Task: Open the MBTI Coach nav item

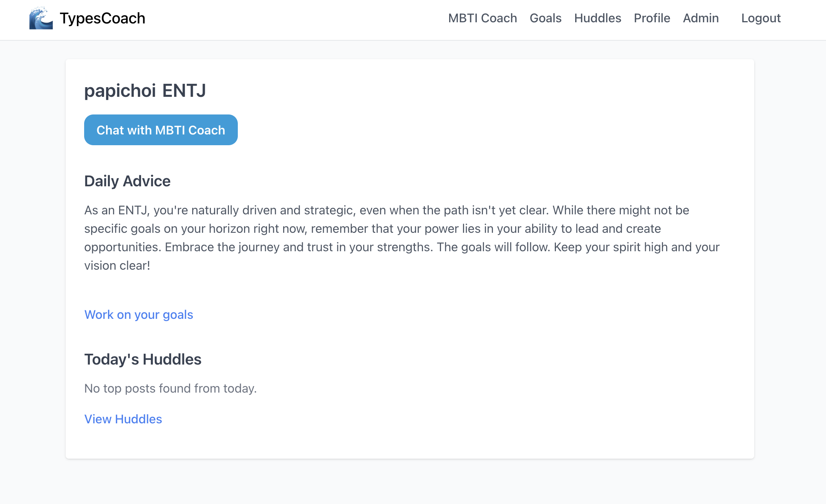Action: [483, 18]
